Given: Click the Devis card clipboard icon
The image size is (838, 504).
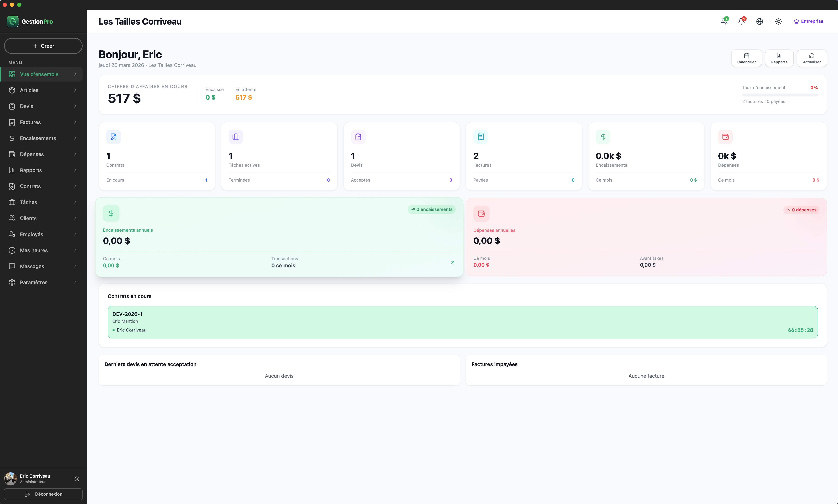Looking at the screenshot, I should coord(358,137).
